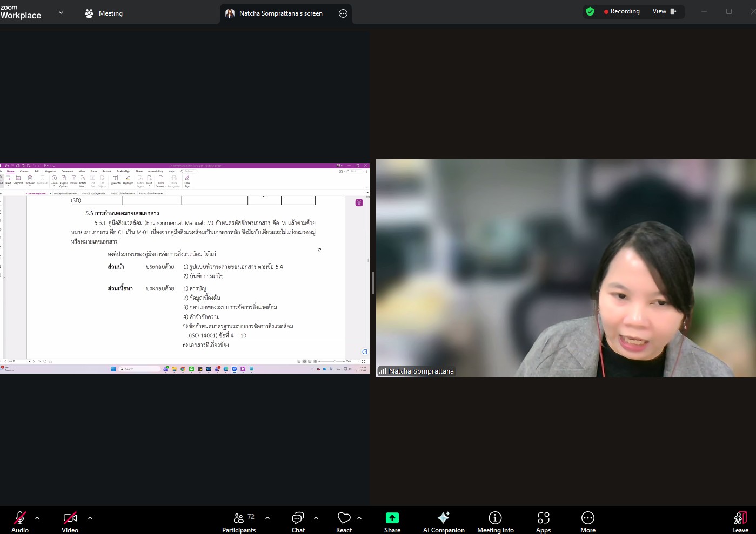Change layout with the View button
756x534 pixels.
click(x=664, y=11)
